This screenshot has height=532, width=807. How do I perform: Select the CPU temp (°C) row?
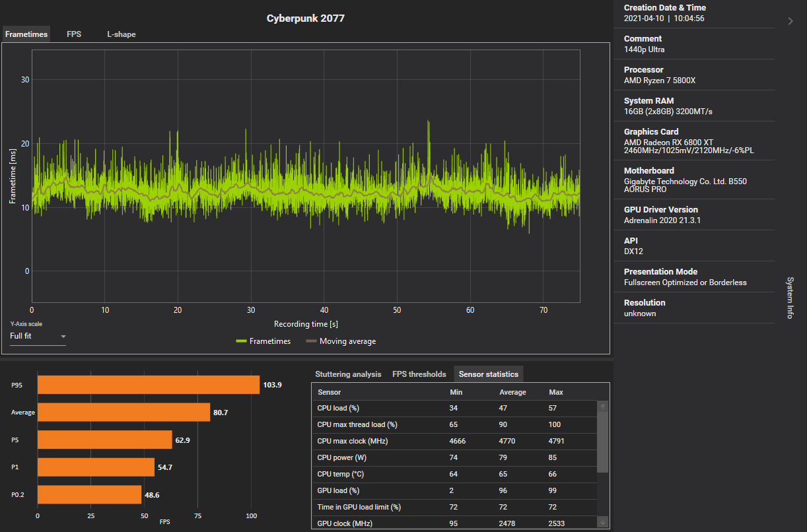[454, 474]
